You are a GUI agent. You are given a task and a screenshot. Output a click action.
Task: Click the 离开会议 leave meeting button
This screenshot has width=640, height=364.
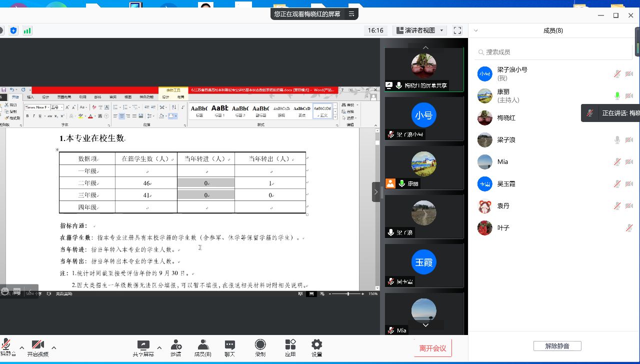click(433, 348)
